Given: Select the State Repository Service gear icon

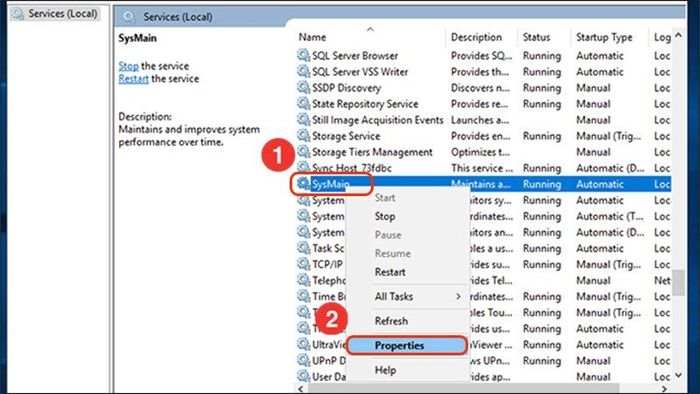Looking at the screenshot, I should pos(304,104).
